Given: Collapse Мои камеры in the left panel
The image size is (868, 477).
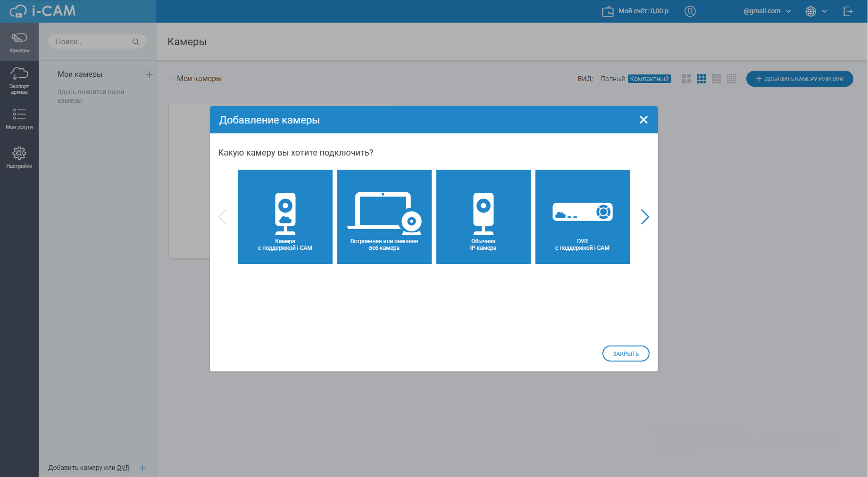Looking at the screenshot, I should (51, 74).
